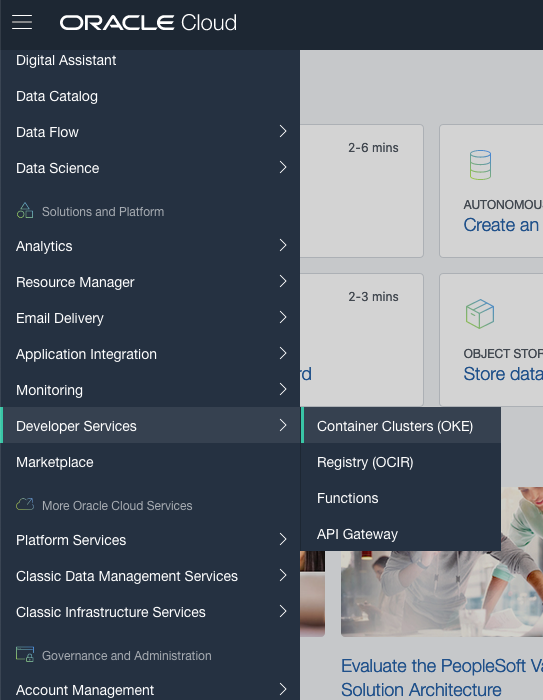
Task: Expand the Resource Manager submenu chevron
Action: [283, 281]
